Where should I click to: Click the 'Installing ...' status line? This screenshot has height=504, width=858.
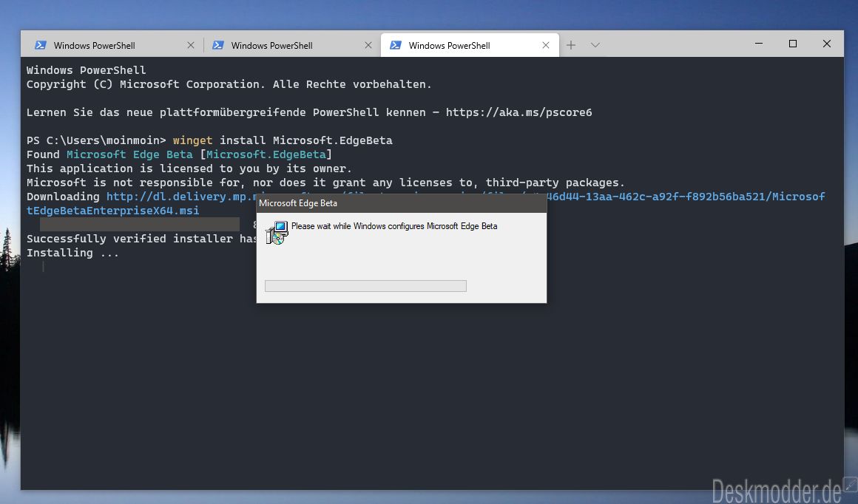click(72, 253)
